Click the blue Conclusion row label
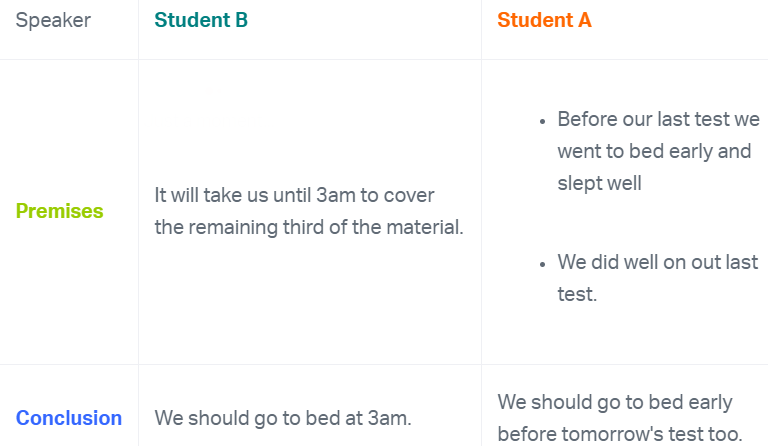Image resolution: width=768 pixels, height=446 pixels. pyautogui.click(x=69, y=418)
